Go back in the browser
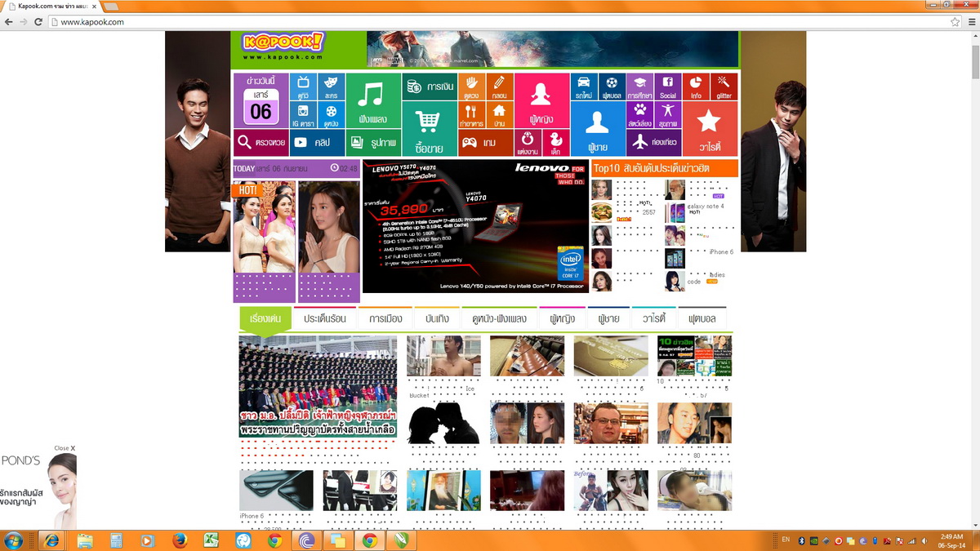The image size is (980, 551). coord(9,22)
